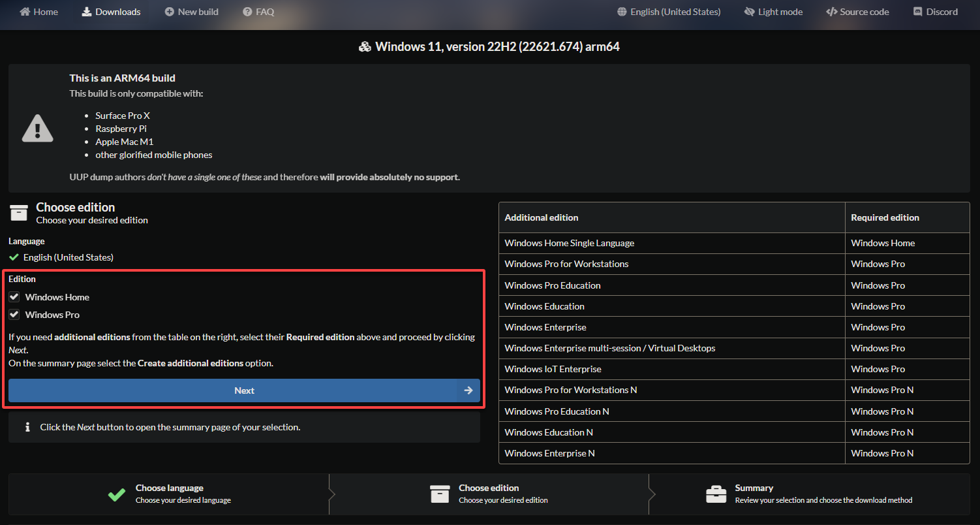Open the Source code link
980x525 pixels.
pos(857,12)
